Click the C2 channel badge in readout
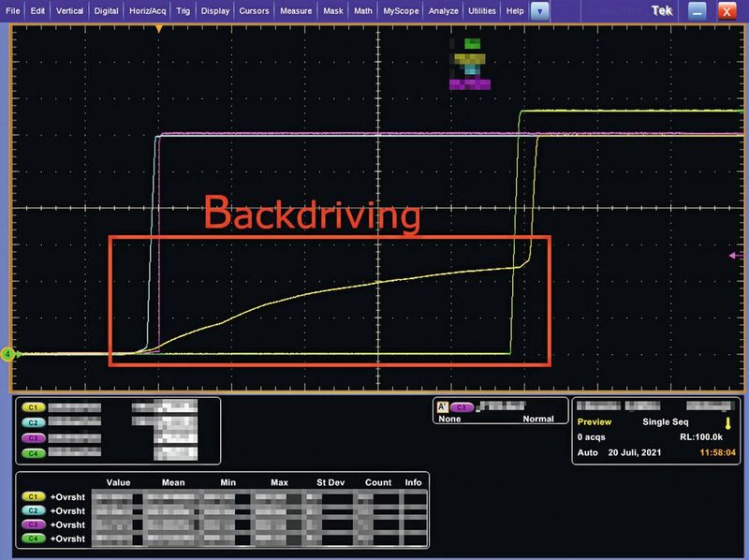Screen dimensions: 749x560 tap(34, 422)
